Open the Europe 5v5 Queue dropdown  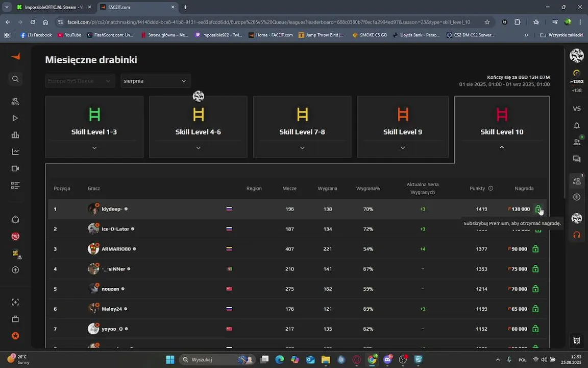point(80,81)
